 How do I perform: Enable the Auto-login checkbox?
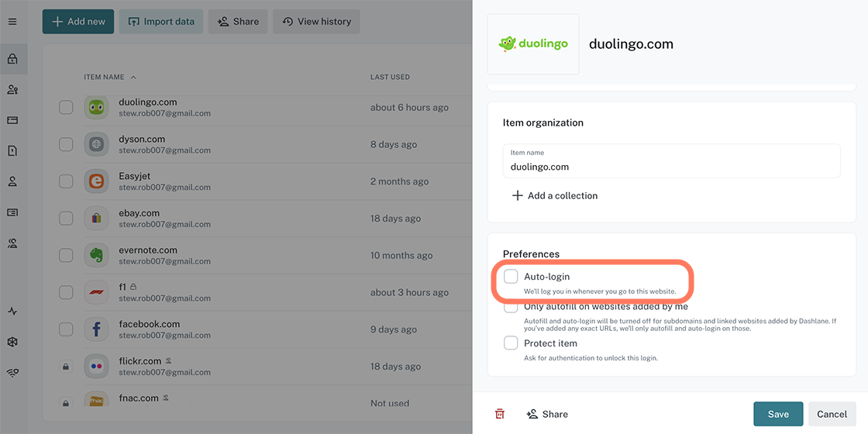[511, 277]
